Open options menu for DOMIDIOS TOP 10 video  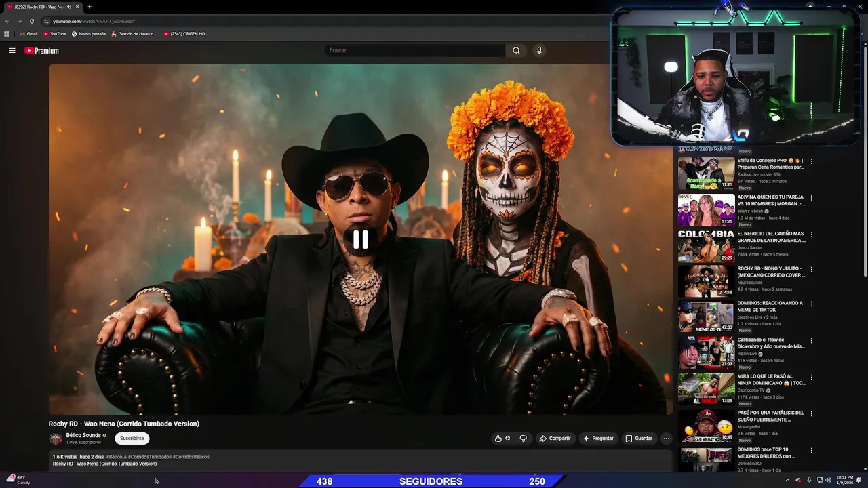tap(811, 450)
